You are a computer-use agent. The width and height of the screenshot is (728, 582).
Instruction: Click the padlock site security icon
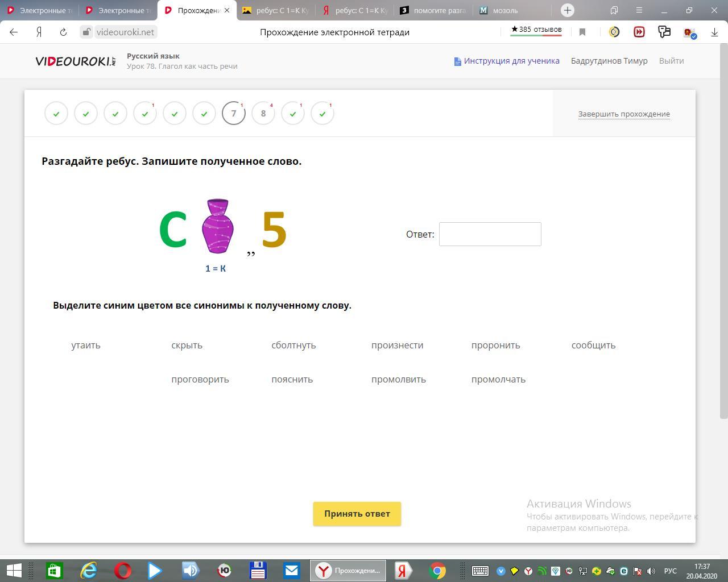point(86,32)
